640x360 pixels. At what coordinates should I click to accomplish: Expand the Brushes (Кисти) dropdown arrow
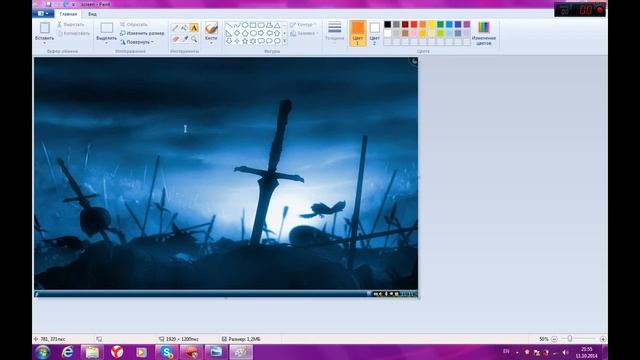click(x=211, y=42)
